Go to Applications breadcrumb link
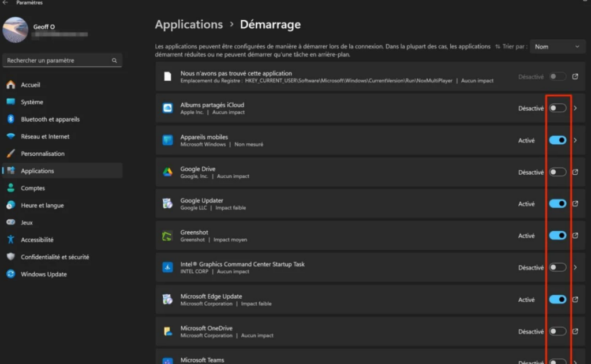Image resolution: width=591 pixels, height=364 pixels. [189, 24]
